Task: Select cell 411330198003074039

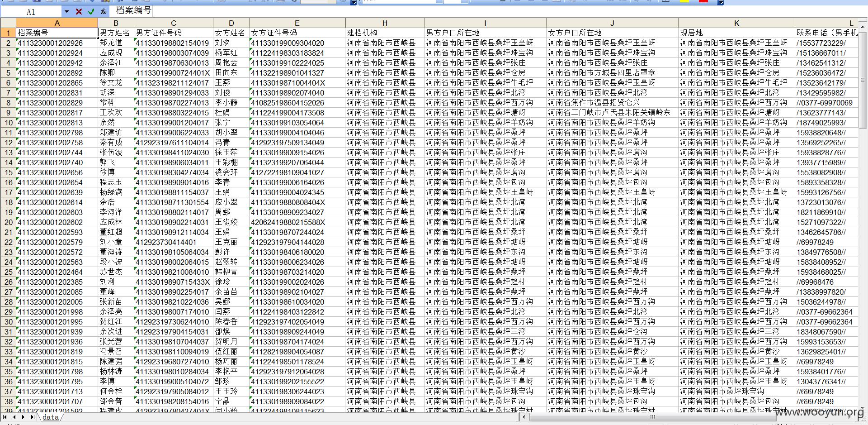Action: pos(173,53)
